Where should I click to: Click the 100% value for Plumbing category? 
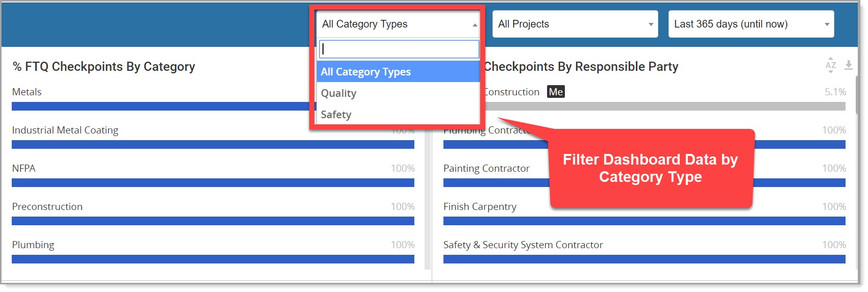coord(403,245)
